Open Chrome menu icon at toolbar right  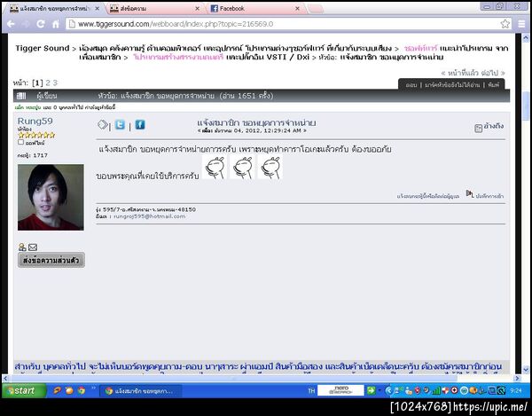[x=521, y=24]
